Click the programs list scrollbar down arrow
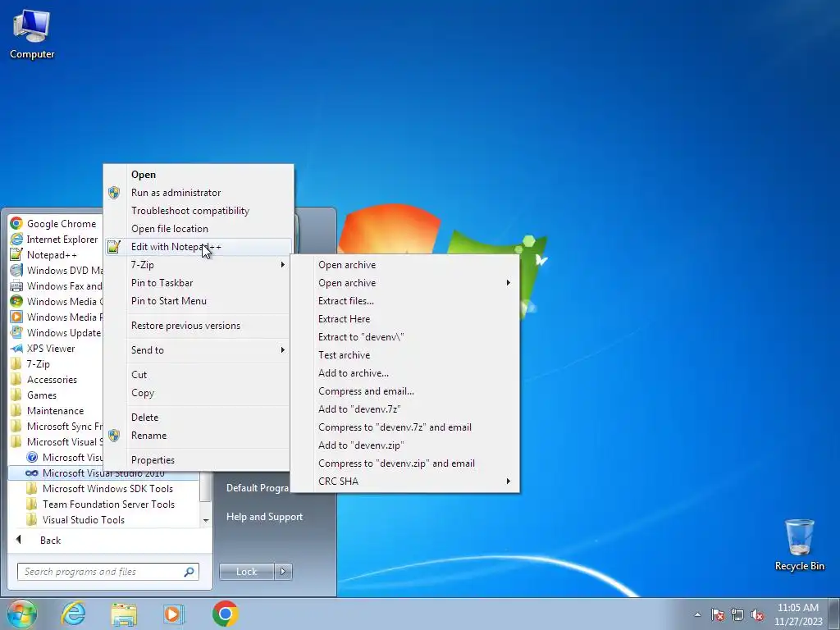The image size is (840, 630). tap(206, 520)
